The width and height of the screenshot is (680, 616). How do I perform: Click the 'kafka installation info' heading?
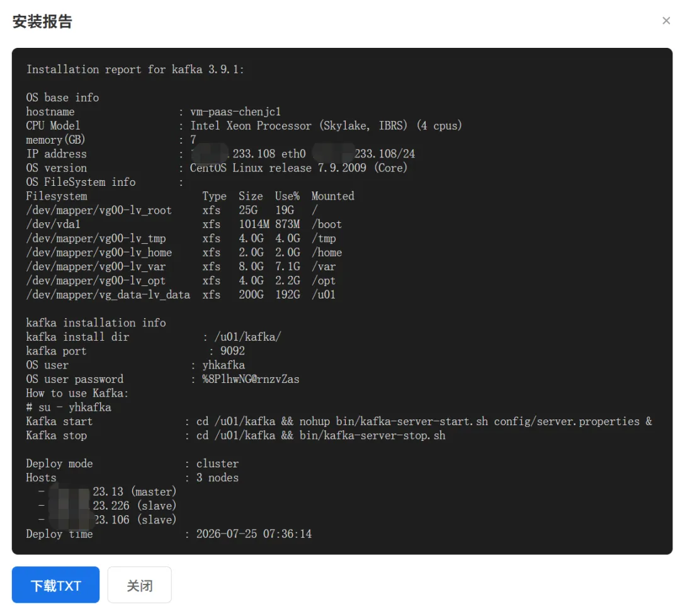click(96, 322)
